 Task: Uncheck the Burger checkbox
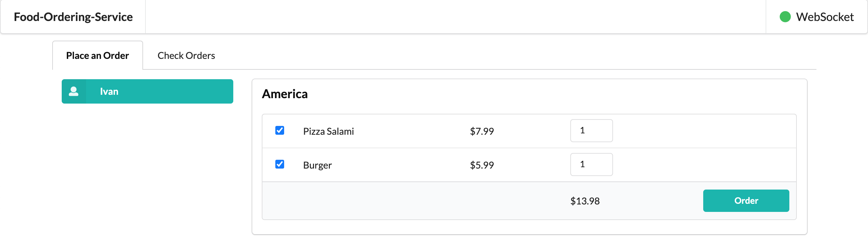pyautogui.click(x=280, y=164)
